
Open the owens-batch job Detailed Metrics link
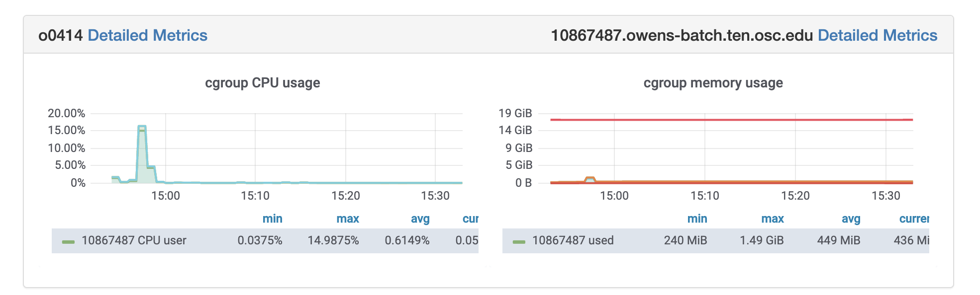[877, 35]
